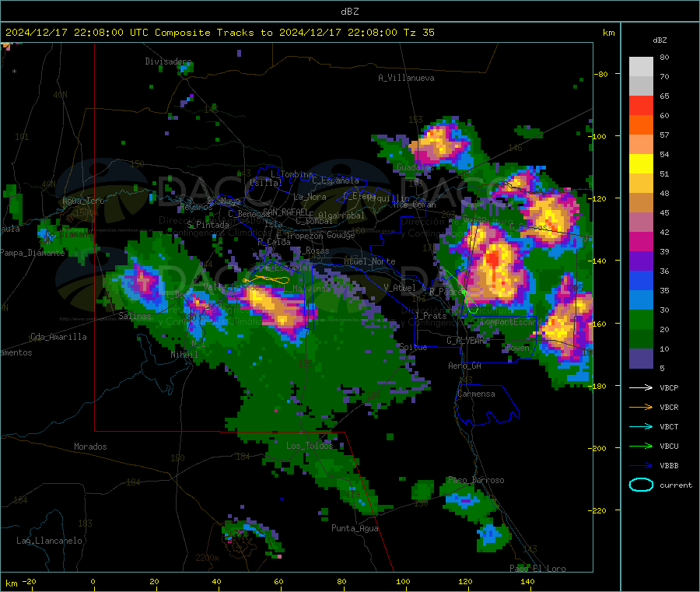
Task: Click the 'Lag.Llancanelo' map label
Action: (x=49, y=541)
